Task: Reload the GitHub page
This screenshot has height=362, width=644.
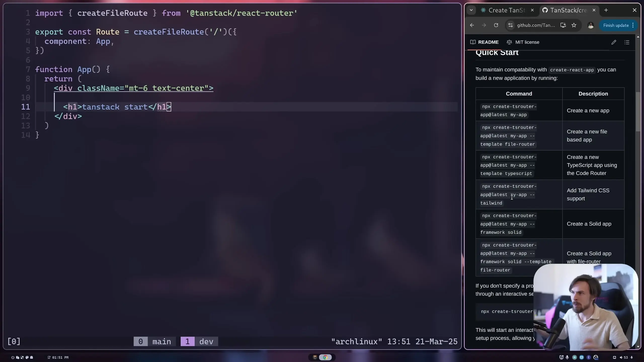Action: click(x=496, y=25)
